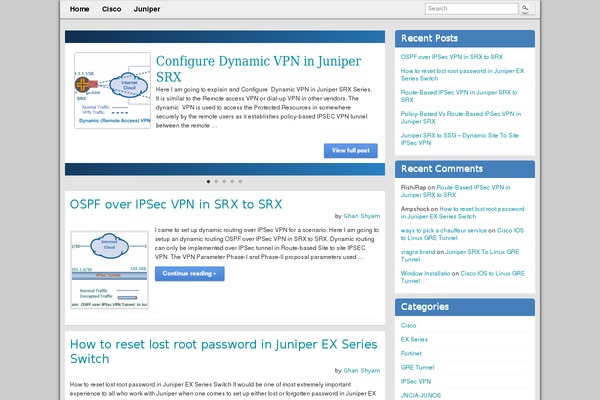
Task: Click the Recent Comments widget header
Action: (465, 169)
